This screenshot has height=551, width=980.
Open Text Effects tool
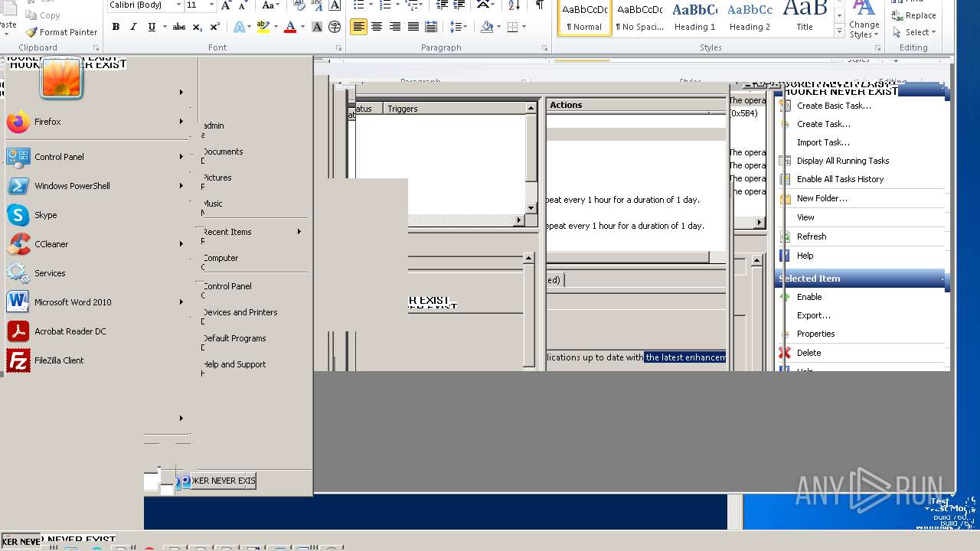(239, 27)
